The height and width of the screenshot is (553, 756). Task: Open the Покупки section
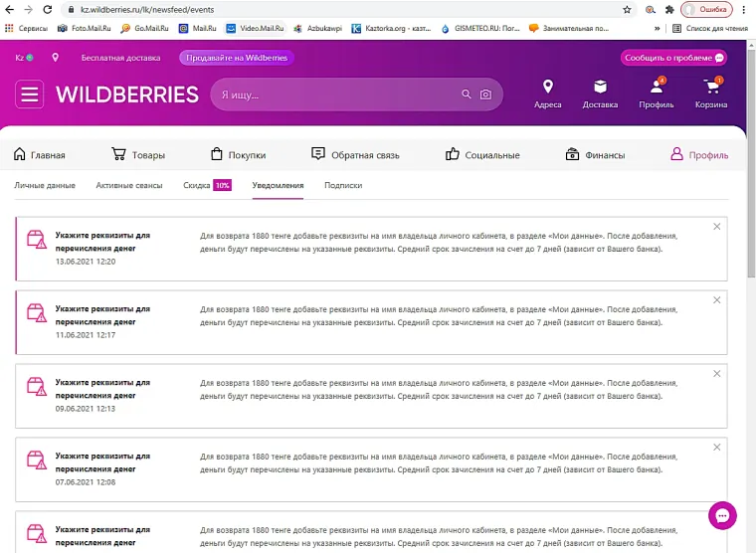pyautogui.click(x=238, y=155)
